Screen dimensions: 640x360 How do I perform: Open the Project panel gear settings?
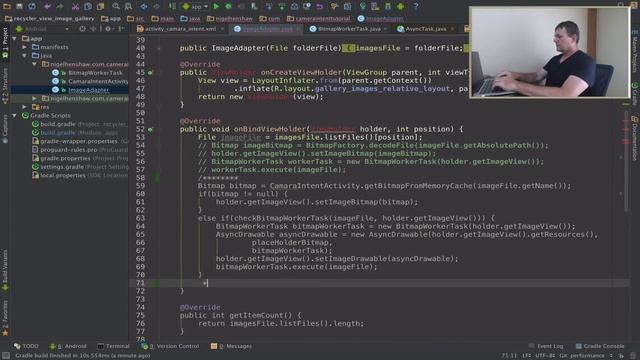click(x=108, y=29)
